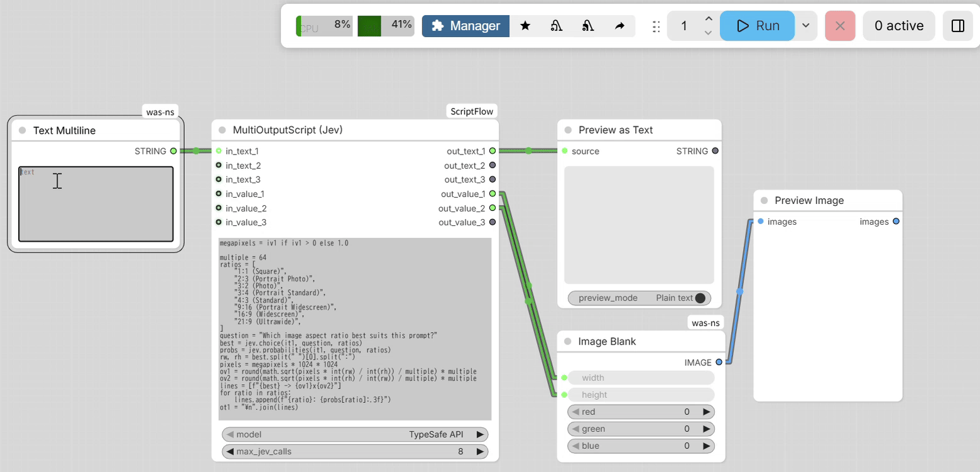Click the in_text_2 input socket
The height and width of the screenshot is (472, 980).
pyautogui.click(x=219, y=165)
